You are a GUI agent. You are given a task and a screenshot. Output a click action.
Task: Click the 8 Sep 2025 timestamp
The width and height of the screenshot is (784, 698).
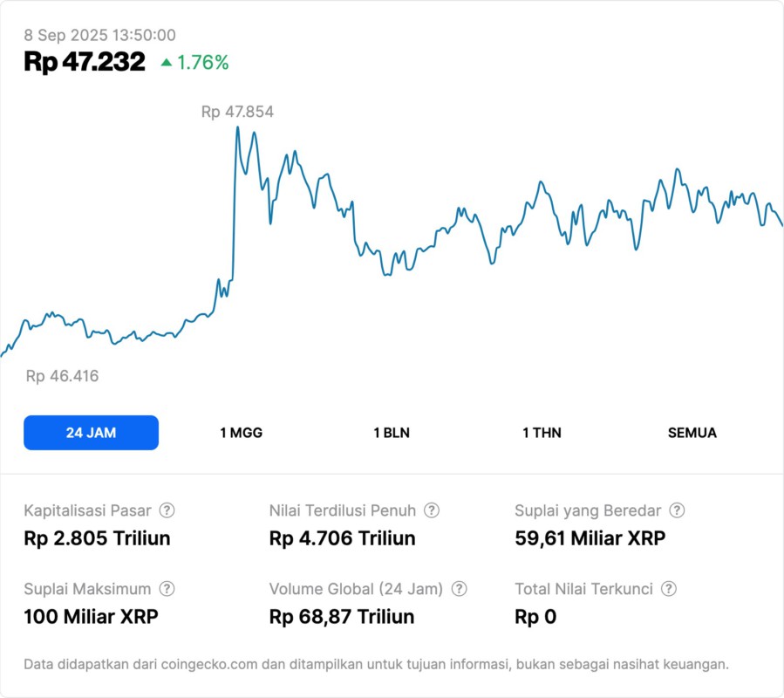[99, 35]
